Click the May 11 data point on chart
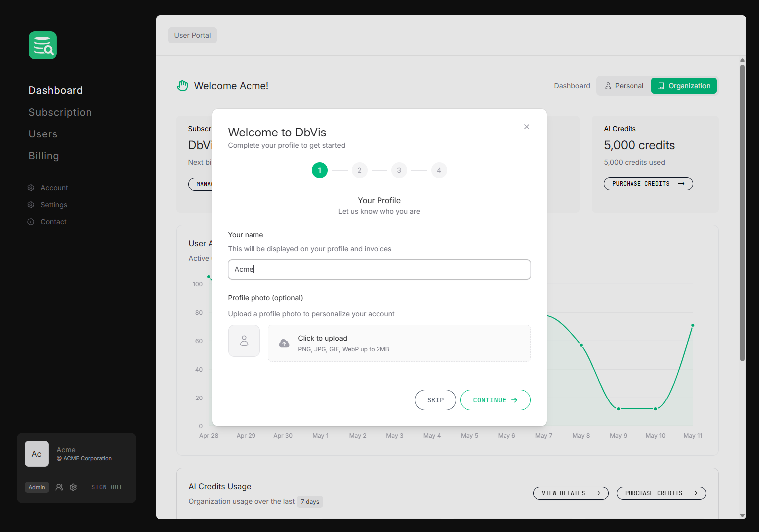Screen dimensions: 759x532 [x=693, y=325]
